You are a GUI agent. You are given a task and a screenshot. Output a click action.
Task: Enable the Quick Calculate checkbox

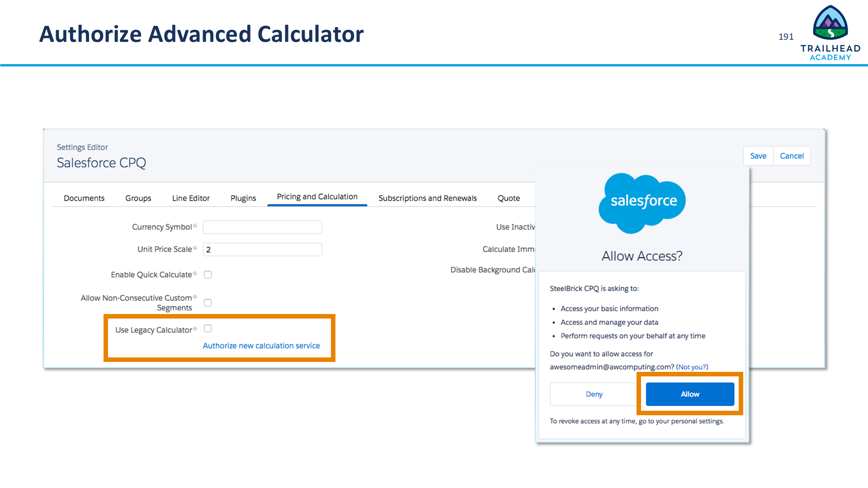pyautogui.click(x=208, y=275)
